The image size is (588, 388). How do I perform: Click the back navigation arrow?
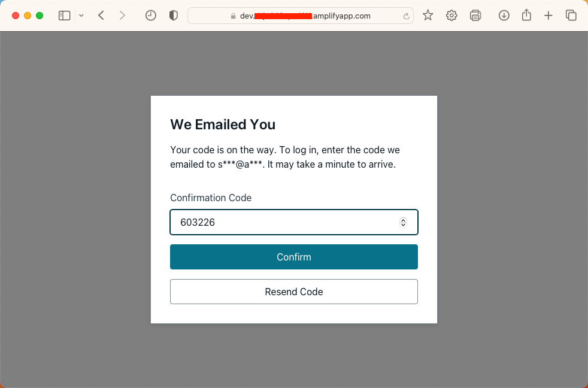coord(101,15)
